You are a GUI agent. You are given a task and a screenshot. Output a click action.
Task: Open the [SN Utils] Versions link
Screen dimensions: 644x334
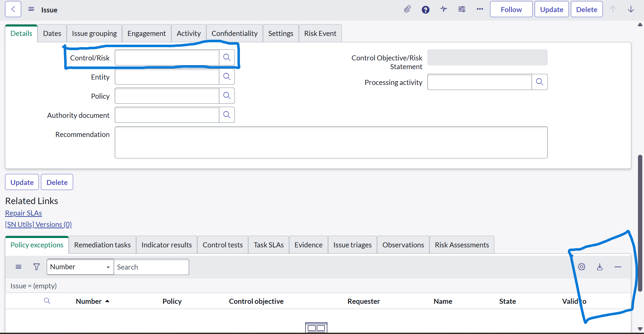click(x=39, y=225)
